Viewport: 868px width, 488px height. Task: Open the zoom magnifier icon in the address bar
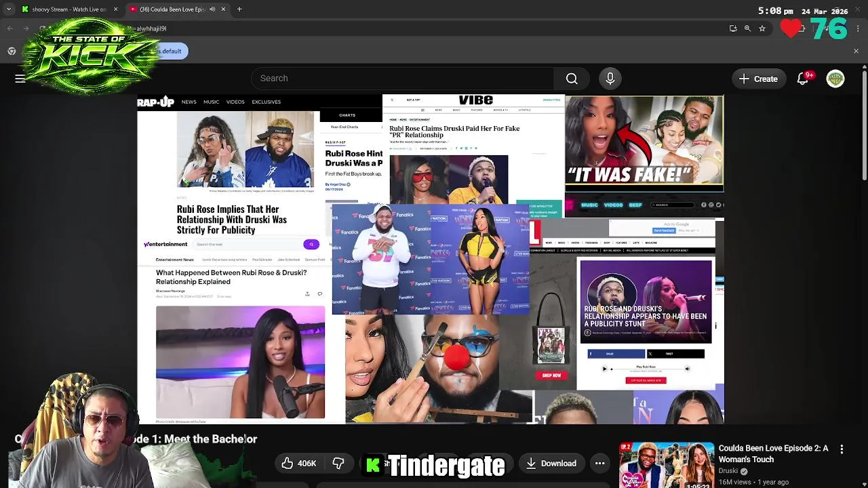747,28
